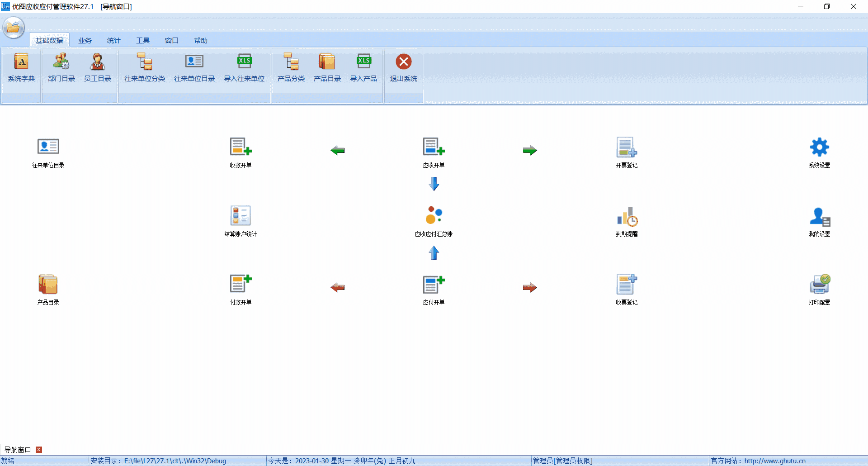Open 应收开单 navigation icon

[x=434, y=153]
